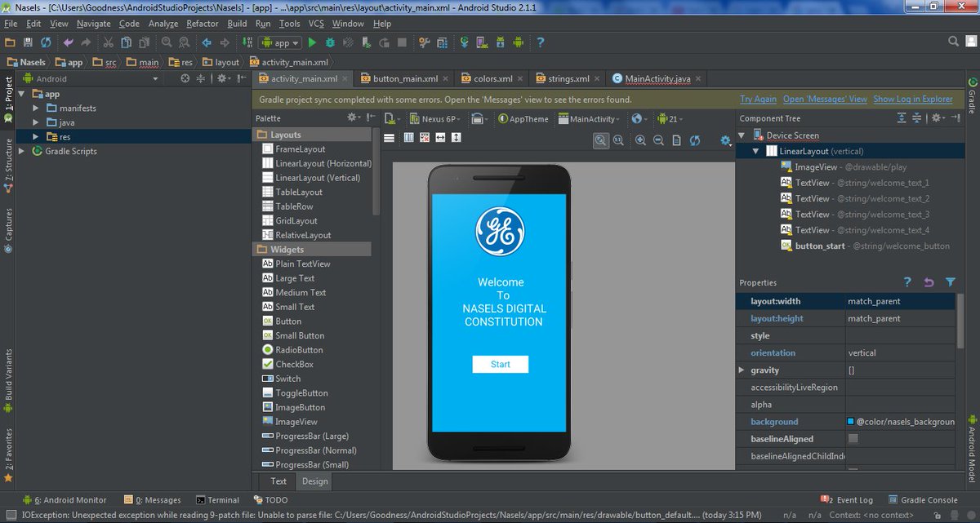Open the AppTheme theme selector

point(522,119)
